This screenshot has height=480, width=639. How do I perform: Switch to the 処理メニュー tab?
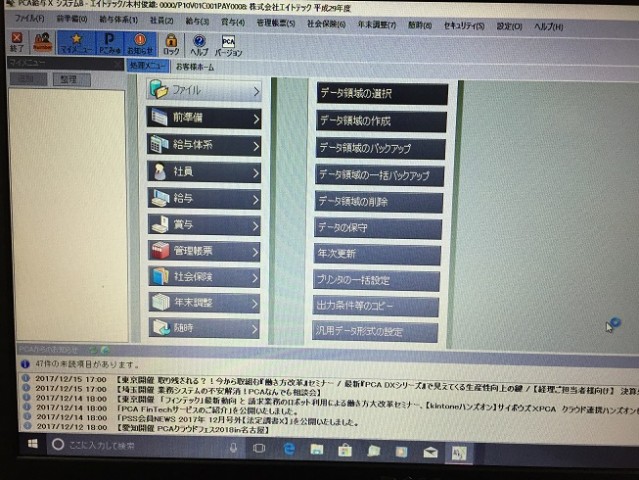pos(148,65)
